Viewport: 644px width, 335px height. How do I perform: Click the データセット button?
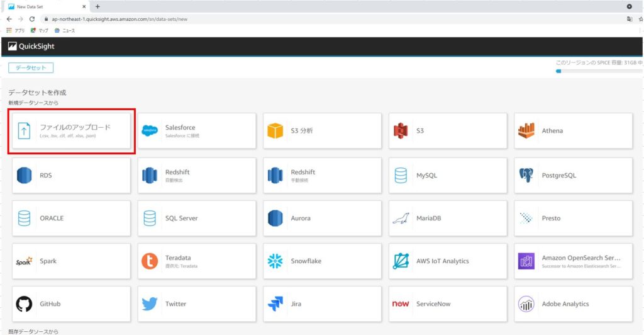coord(31,68)
